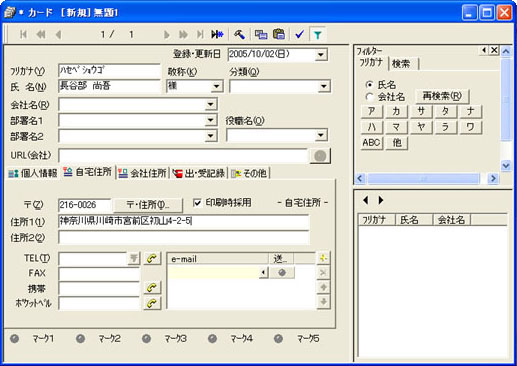This screenshot has height=366, width=517.
Task: Click the 〒・住所 lookup button
Action: pos(148,205)
